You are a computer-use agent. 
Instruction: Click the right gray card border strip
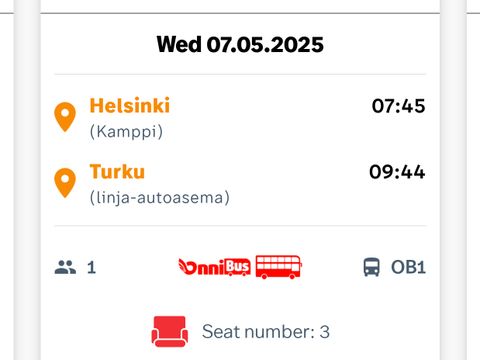[453, 180]
